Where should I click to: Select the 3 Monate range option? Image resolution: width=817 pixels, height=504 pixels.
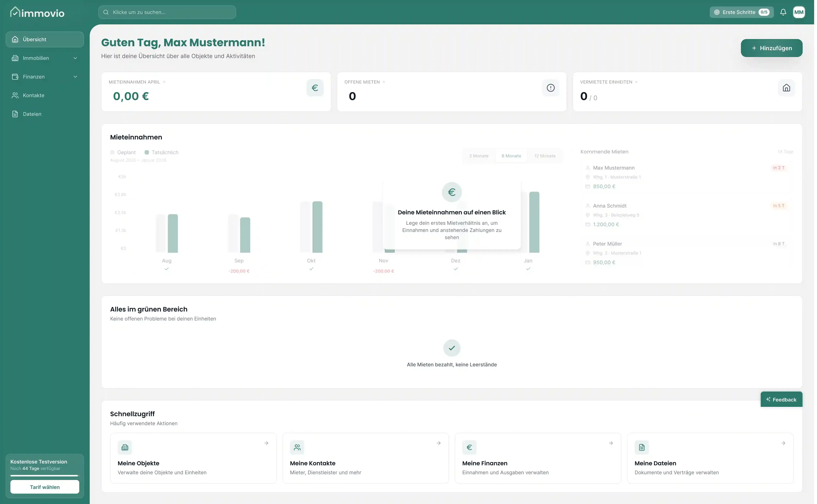(x=478, y=156)
